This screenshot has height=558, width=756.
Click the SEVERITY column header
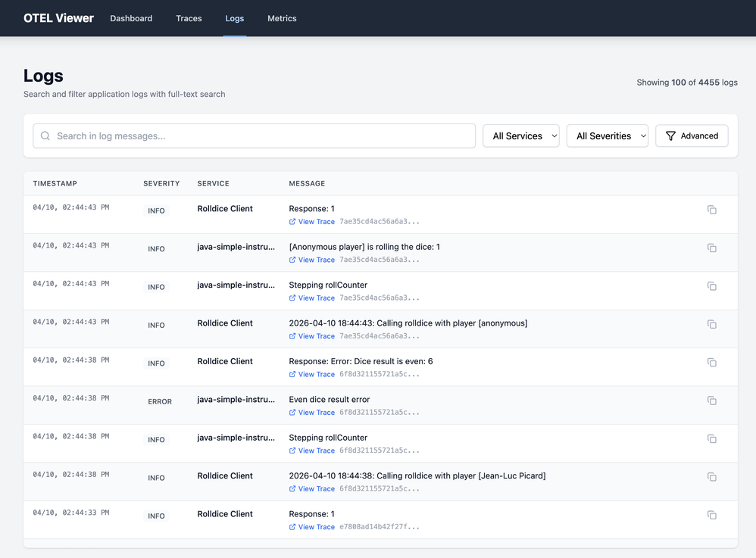click(161, 183)
